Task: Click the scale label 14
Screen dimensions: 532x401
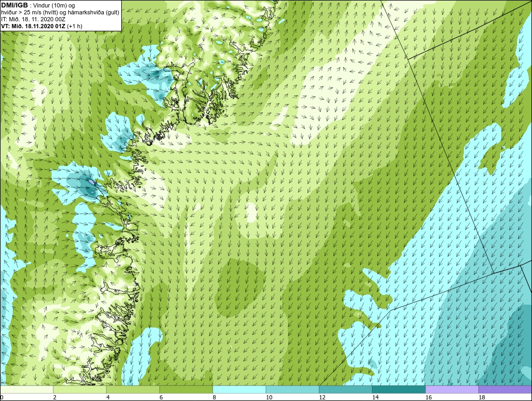Action: point(376,397)
